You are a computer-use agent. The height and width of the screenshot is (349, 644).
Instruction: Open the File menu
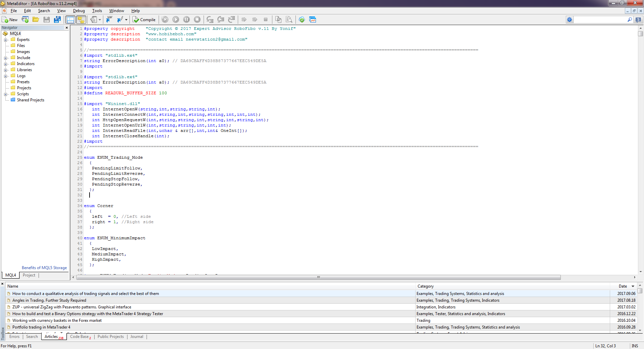click(x=14, y=11)
